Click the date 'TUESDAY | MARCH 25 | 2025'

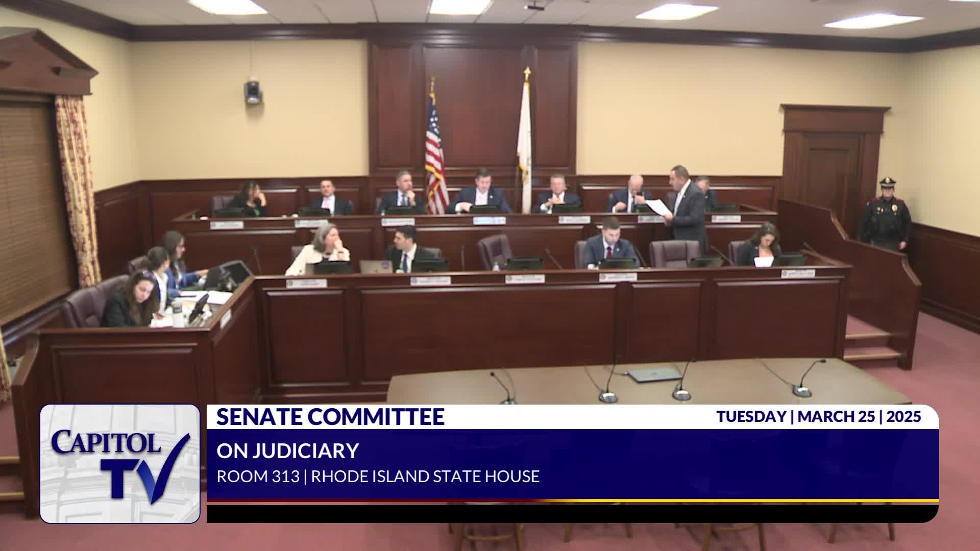pyautogui.click(x=818, y=417)
